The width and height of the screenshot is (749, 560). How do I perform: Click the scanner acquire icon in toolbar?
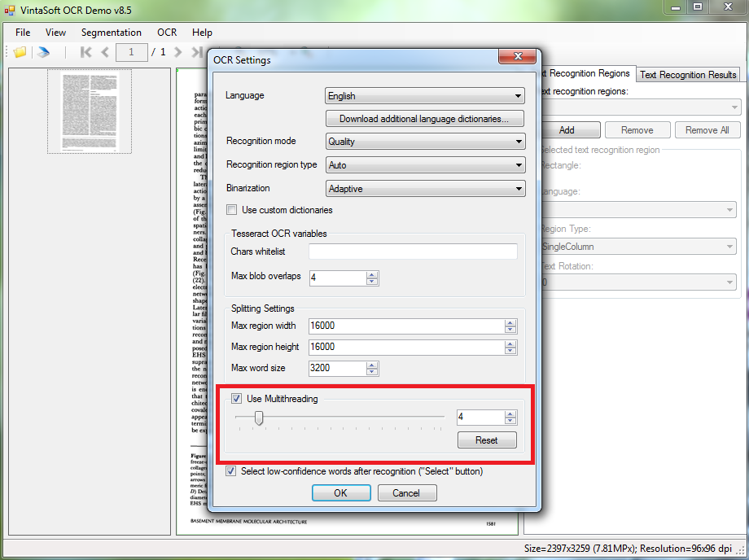[43, 52]
